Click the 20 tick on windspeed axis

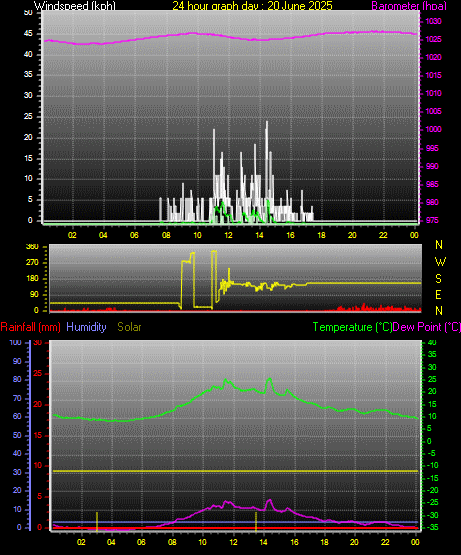click(28, 138)
